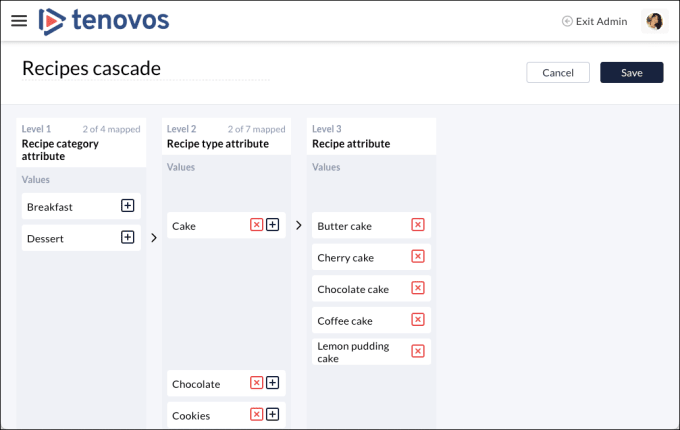Remove Chocolate recipe type via red X
Screen dimensions: 680x430
click(x=256, y=383)
